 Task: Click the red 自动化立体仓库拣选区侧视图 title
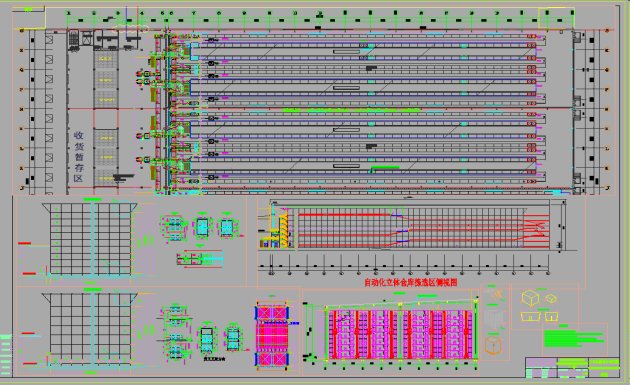tap(411, 283)
